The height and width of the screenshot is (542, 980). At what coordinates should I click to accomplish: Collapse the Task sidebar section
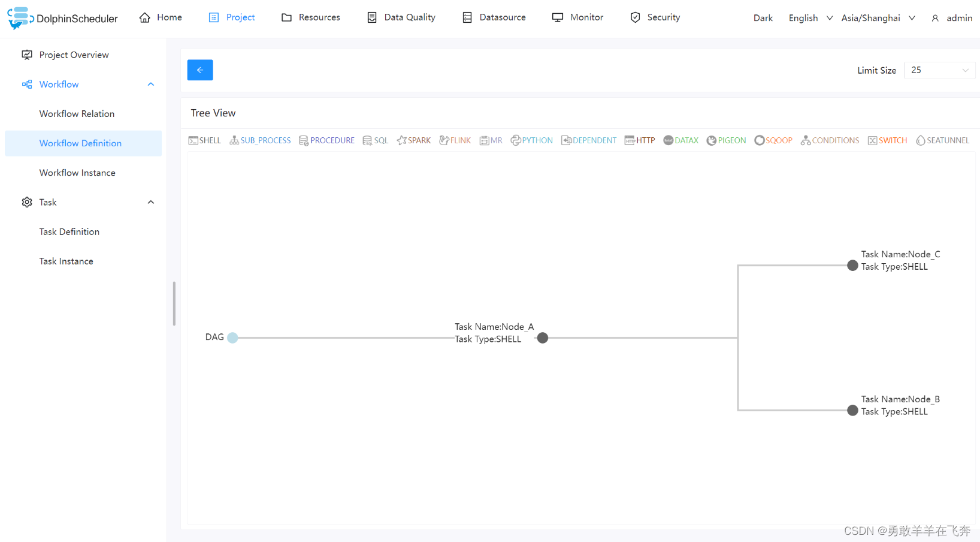[151, 203]
